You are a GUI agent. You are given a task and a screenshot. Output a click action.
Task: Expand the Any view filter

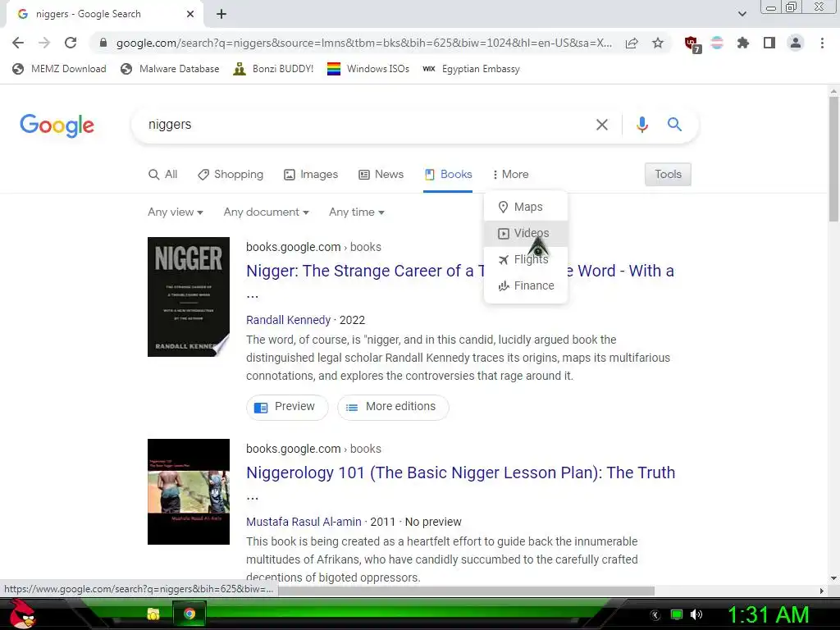pyautogui.click(x=176, y=212)
